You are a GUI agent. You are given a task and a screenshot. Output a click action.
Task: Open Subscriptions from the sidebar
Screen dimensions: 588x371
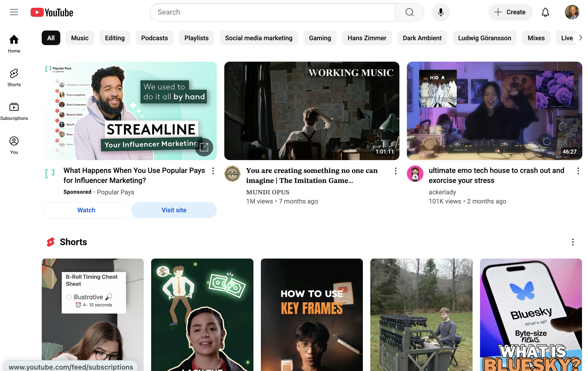coord(14,110)
